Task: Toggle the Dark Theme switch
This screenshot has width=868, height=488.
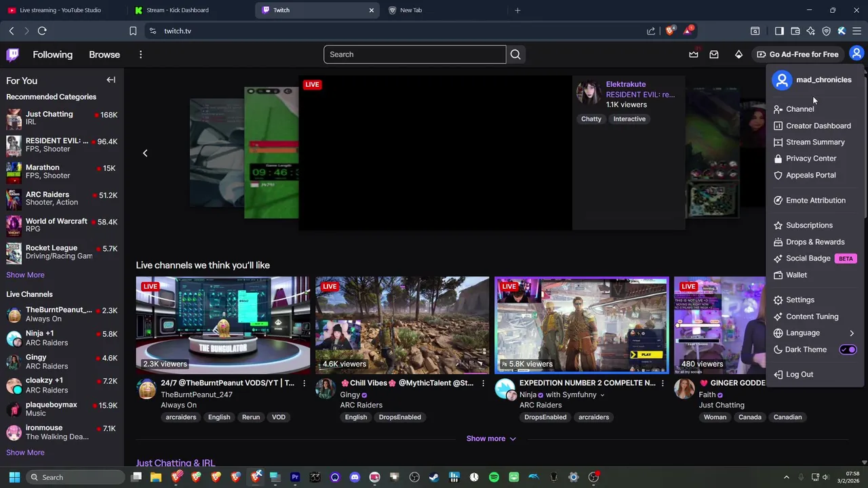Action: point(848,350)
